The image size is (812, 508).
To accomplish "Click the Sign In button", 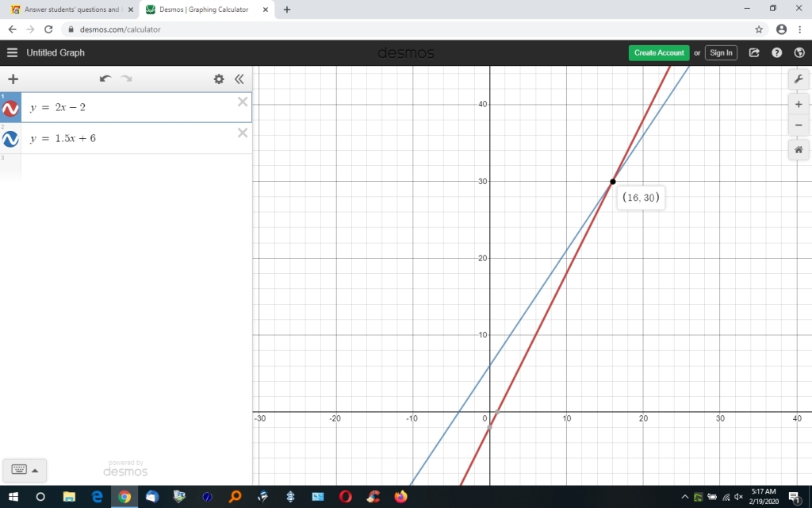I will [x=721, y=53].
